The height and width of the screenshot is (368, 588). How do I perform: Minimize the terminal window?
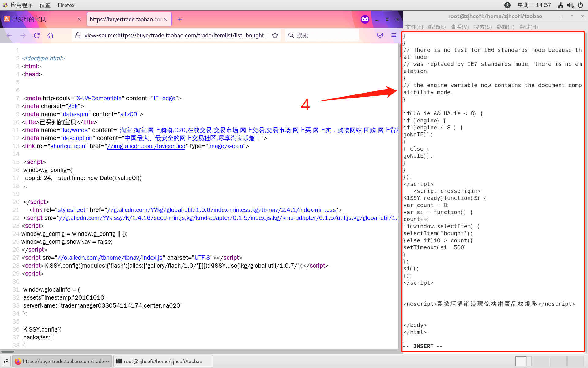point(562,17)
